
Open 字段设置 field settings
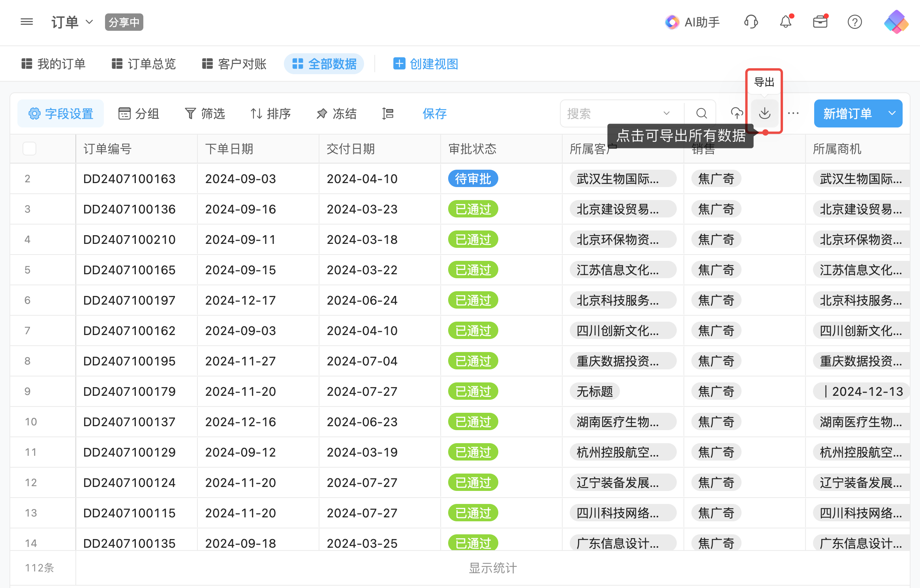click(x=61, y=114)
